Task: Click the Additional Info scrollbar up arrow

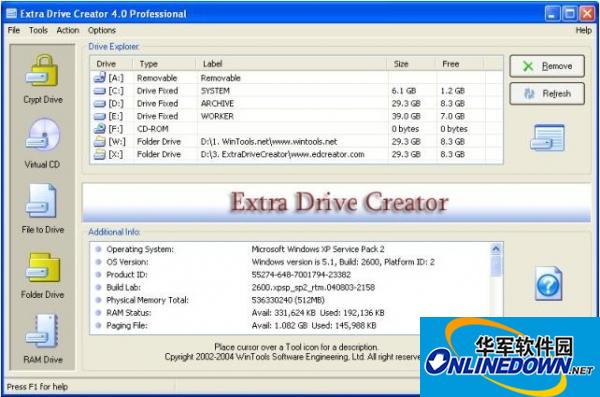Action: click(x=496, y=249)
